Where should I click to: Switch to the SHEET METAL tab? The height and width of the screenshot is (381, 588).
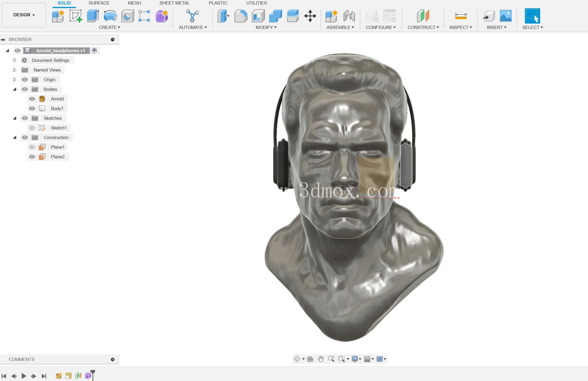(x=174, y=3)
